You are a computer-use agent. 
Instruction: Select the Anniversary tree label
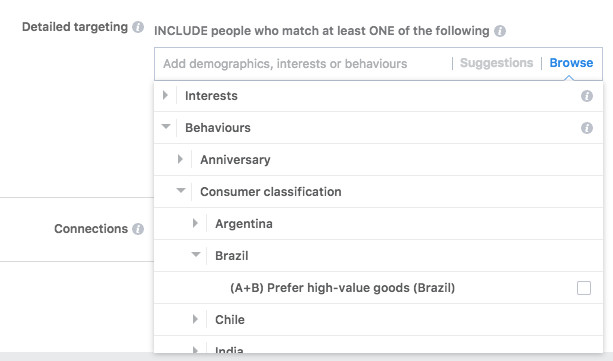235,160
